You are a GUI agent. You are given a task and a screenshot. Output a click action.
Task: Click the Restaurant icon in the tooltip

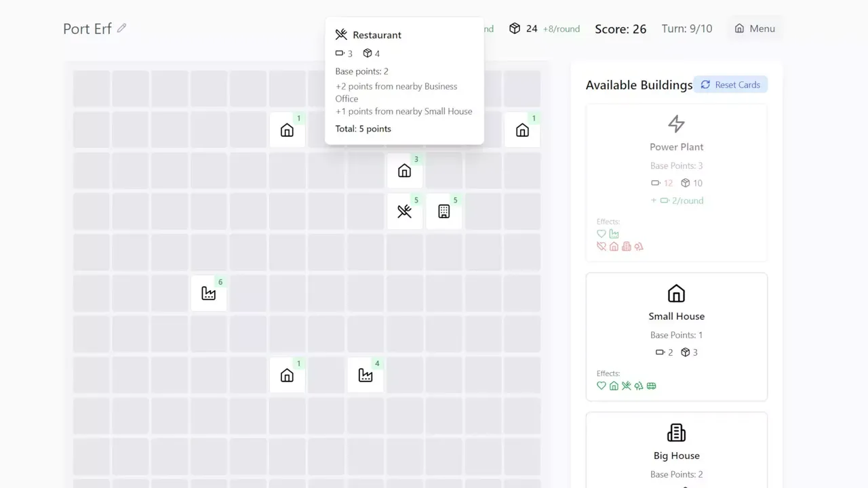pos(341,35)
